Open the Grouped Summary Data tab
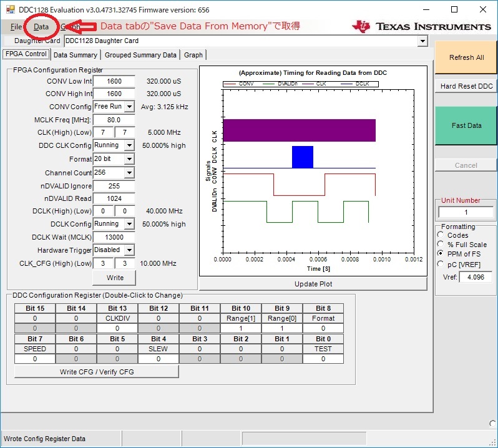This screenshot has height=448, width=498. tap(140, 55)
